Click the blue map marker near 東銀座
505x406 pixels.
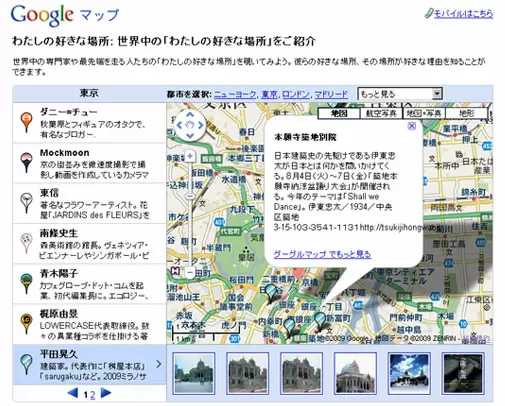[290, 328]
